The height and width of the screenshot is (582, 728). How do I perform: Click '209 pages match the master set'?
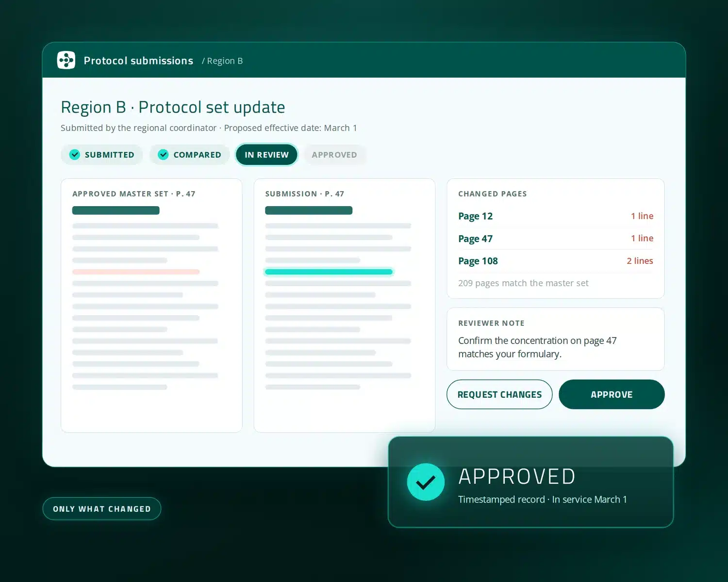[523, 283]
